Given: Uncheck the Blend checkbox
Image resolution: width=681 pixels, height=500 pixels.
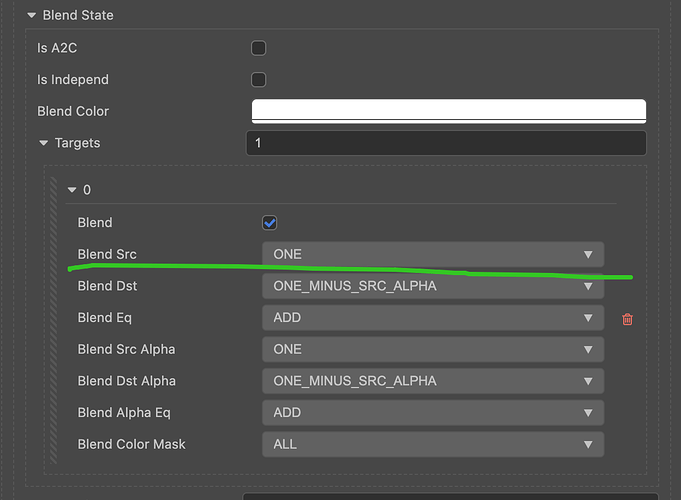Looking at the screenshot, I should click(269, 223).
